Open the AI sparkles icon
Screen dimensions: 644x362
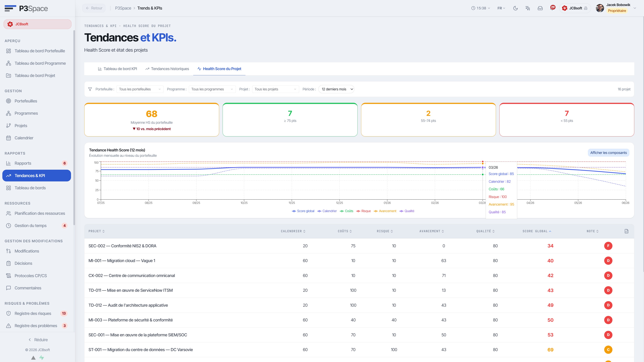pos(528,8)
